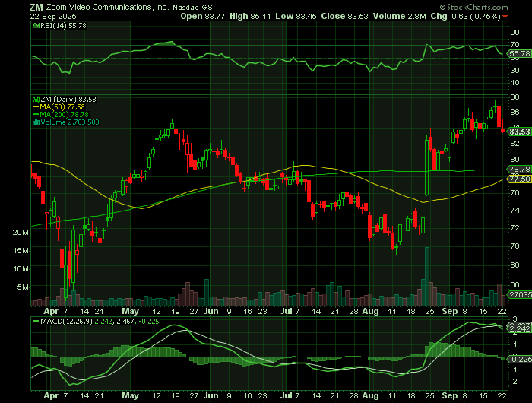The image size is (532, 403).
Task: Click the Nasdaq GS exchange label
Action: point(192,8)
